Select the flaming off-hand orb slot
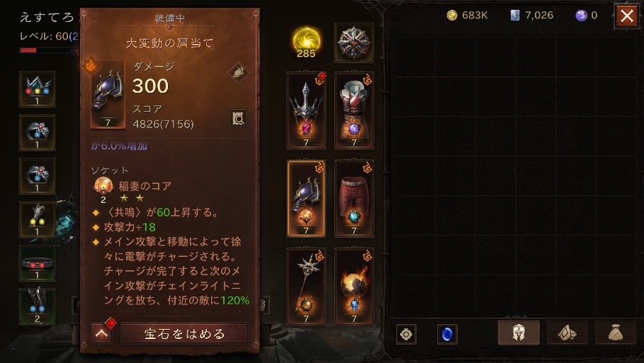The height and width of the screenshot is (363, 644). pyautogui.click(x=354, y=287)
